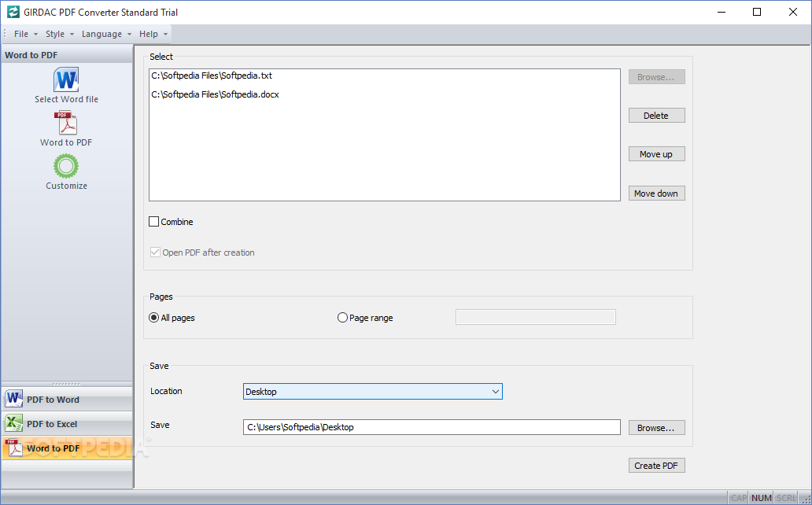Select Softpedia.txt in file list
Image resolution: width=812 pixels, height=505 pixels.
click(x=212, y=76)
